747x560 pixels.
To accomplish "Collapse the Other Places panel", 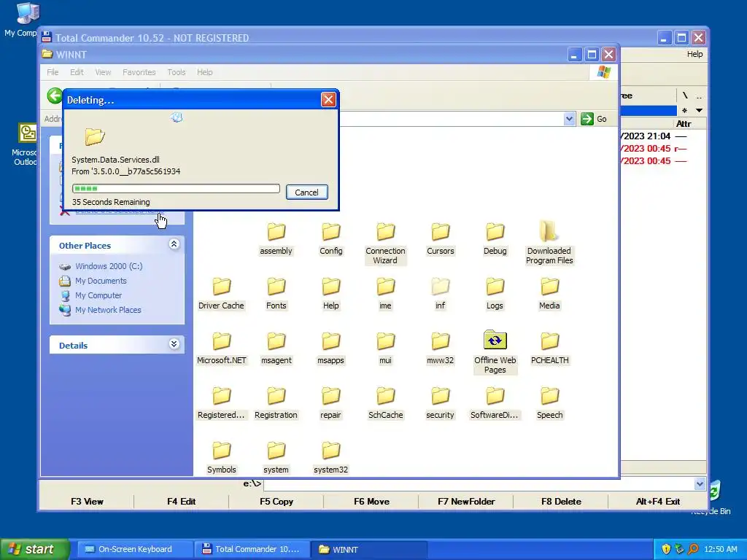I will coord(174,244).
